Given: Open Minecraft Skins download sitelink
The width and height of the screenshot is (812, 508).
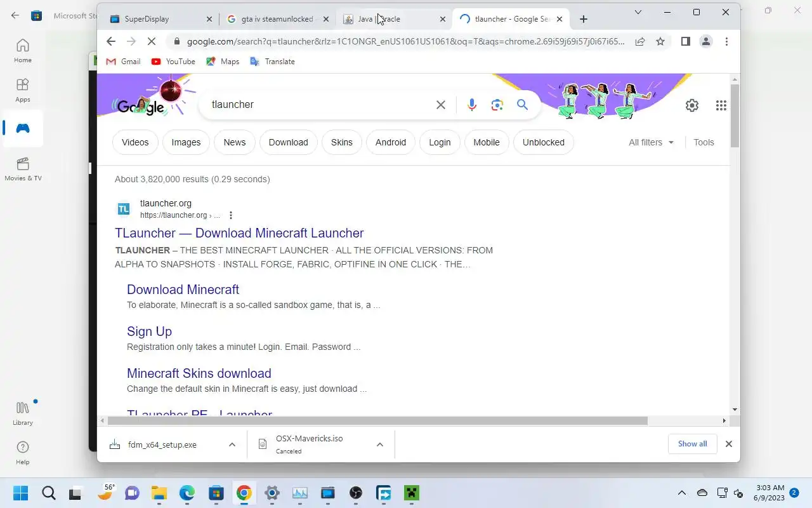Looking at the screenshot, I should 199,373.
